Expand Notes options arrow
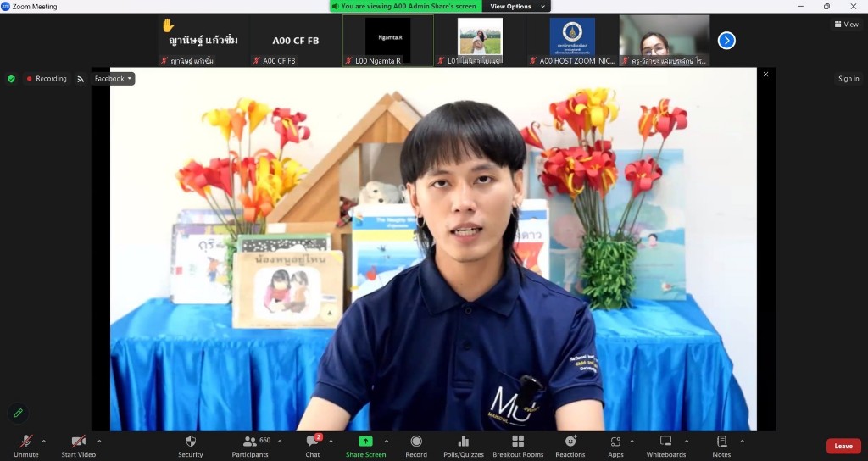The height and width of the screenshot is (461, 868). pos(742,441)
